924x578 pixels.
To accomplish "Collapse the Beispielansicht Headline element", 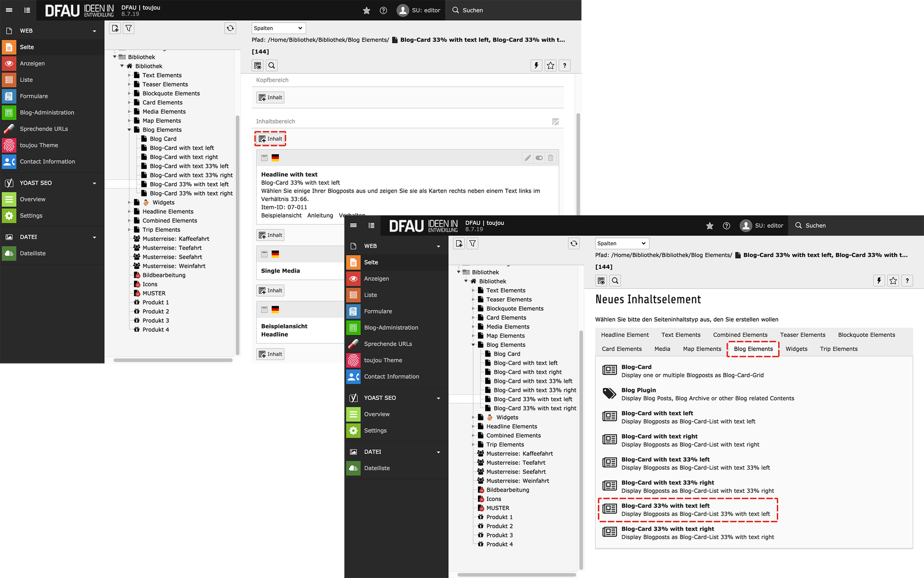I will coord(264,310).
